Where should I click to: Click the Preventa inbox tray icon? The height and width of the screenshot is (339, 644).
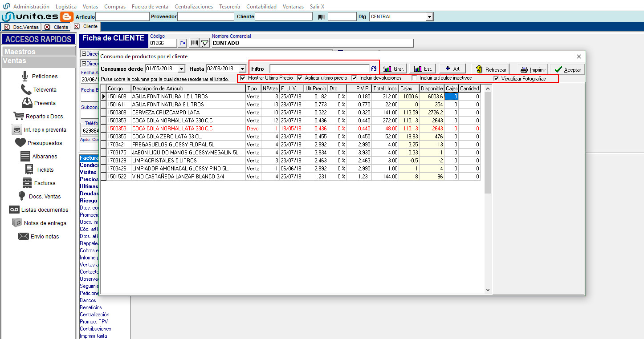(x=27, y=103)
